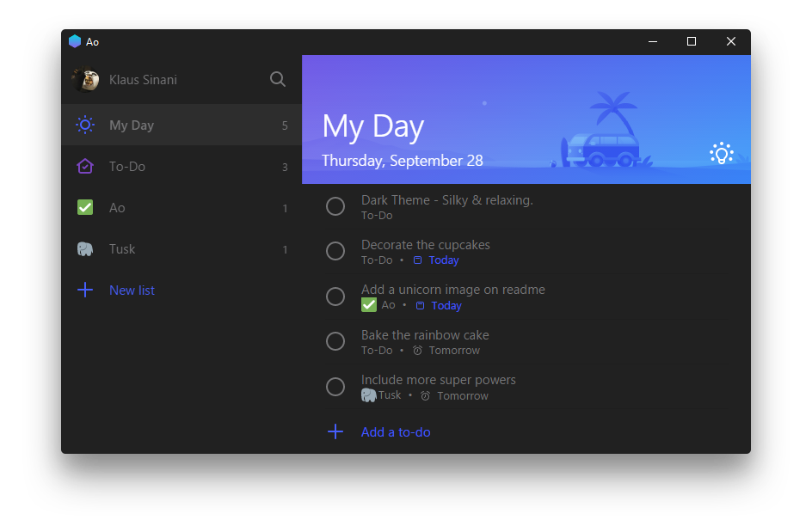The width and height of the screenshot is (812, 526).
Task: Click alarm icon on Include more super powers
Action: (425, 396)
